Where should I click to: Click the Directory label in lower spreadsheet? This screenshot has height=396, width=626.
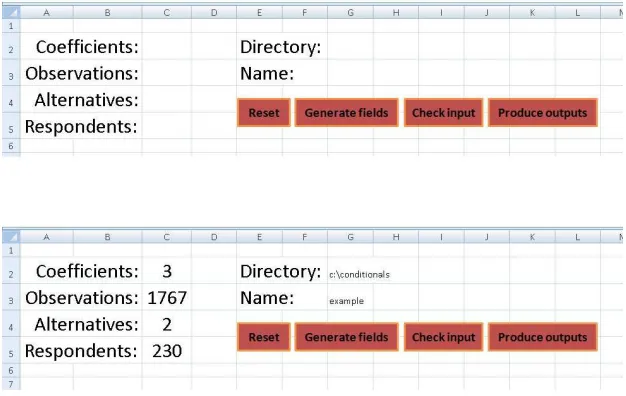[280, 271]
